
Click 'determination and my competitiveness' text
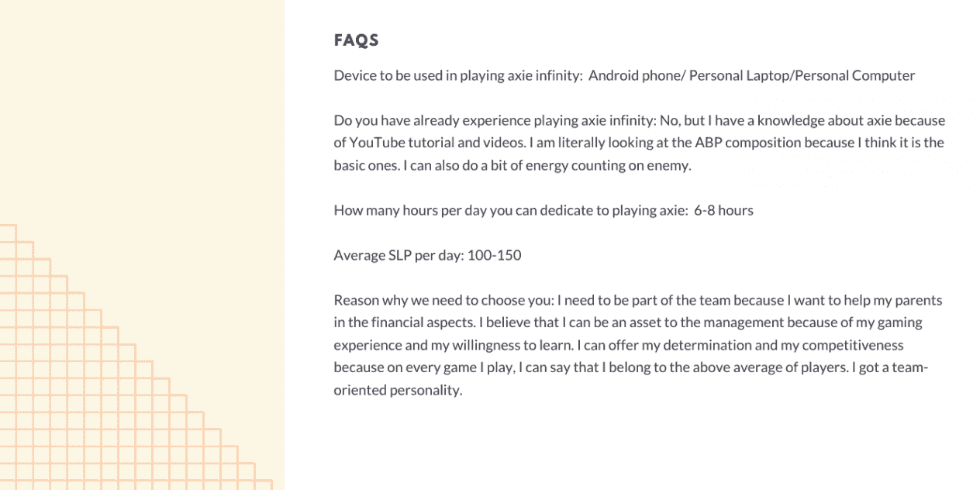[785, 345]
